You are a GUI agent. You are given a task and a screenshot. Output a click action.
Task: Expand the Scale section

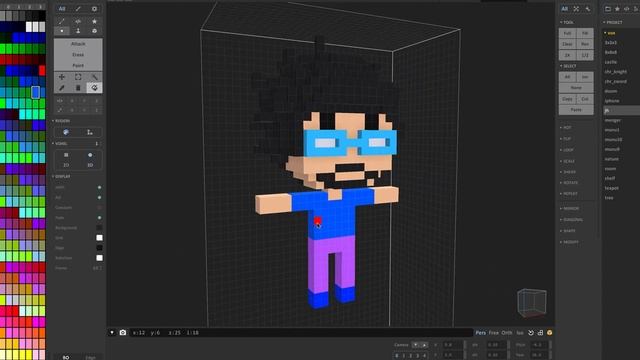click(x=567, y=161)
